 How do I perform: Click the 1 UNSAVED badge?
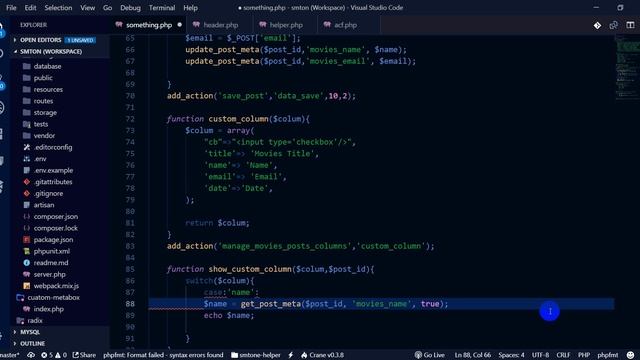coord(80,40)
